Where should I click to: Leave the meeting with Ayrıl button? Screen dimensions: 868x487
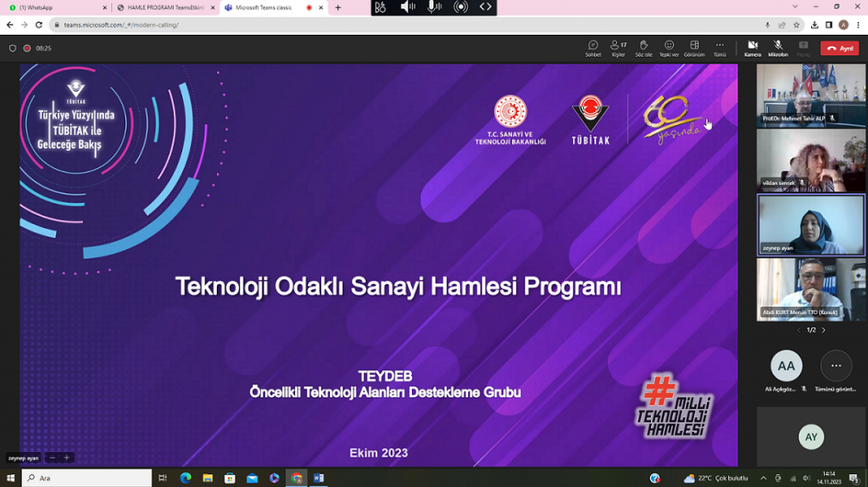pos(839,48)
